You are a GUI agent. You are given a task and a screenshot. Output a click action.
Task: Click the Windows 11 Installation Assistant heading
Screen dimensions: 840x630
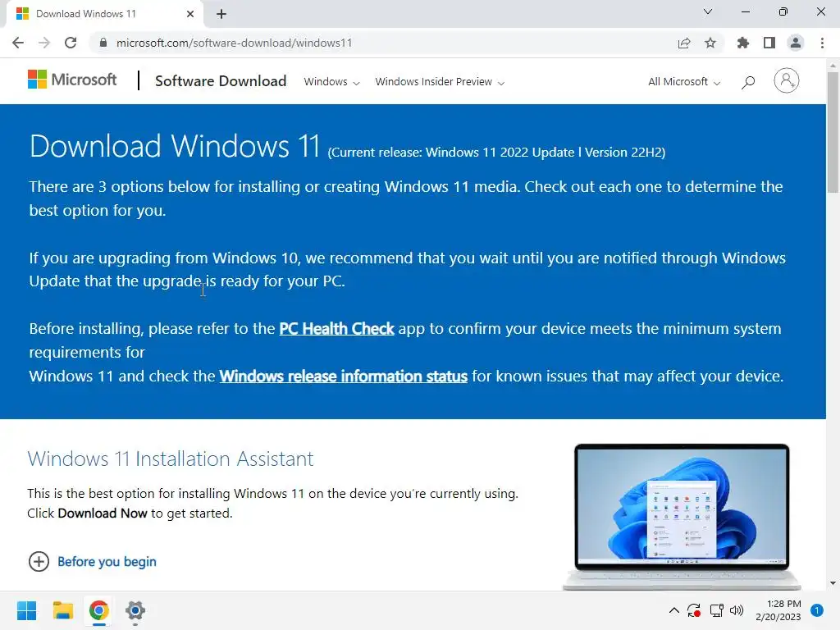point(171,459)
